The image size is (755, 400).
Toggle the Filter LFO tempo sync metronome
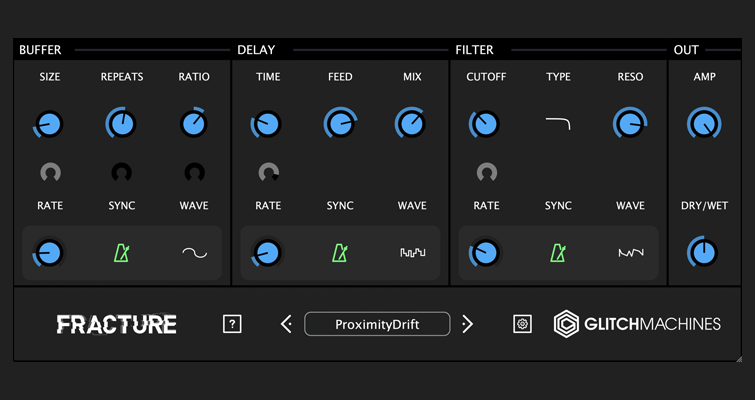pos(558,253)
